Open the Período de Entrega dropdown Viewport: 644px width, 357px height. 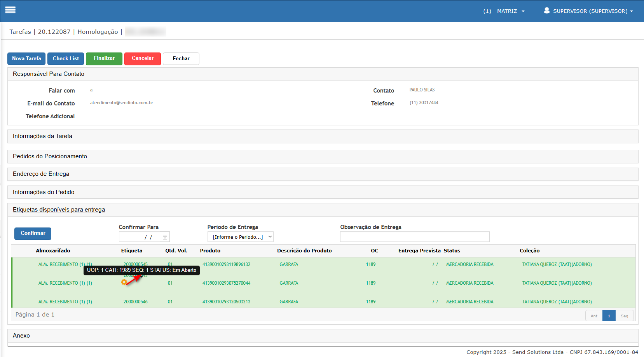(x=241, y=237)
